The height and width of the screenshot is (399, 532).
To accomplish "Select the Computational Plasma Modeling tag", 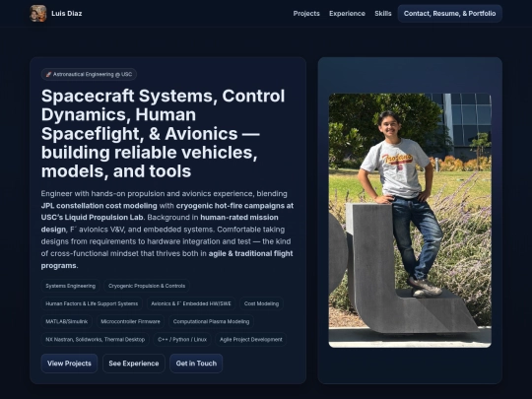I will coord(211,321).
